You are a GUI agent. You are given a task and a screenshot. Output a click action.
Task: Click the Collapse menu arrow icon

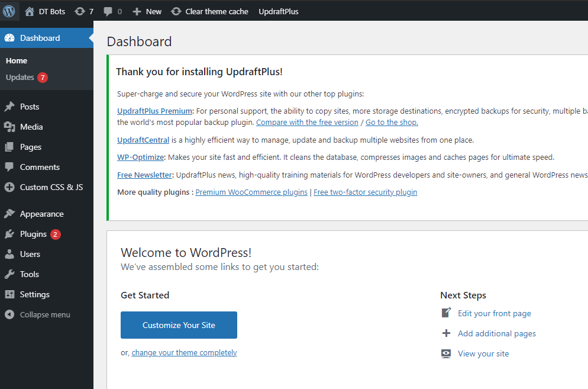(x=9, y=314)
